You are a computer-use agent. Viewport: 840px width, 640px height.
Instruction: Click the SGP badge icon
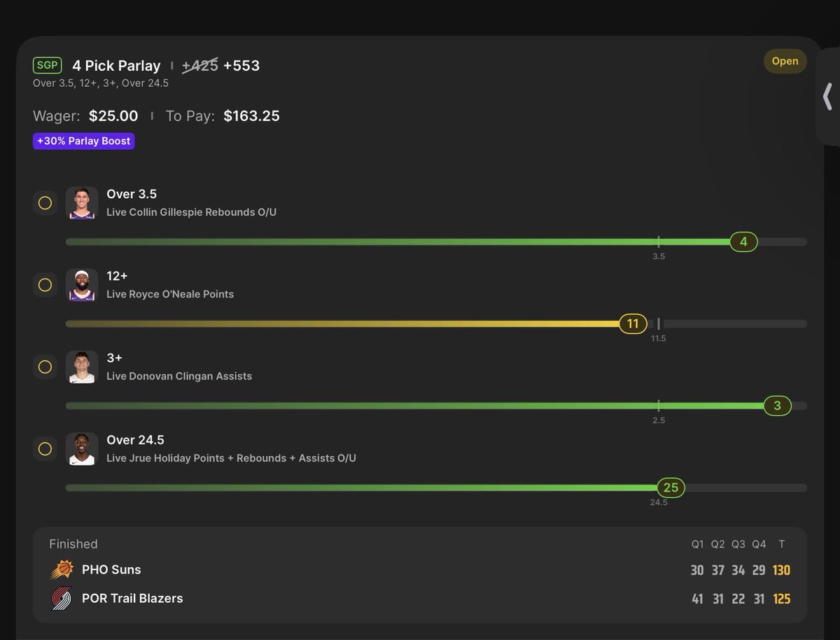48,65
